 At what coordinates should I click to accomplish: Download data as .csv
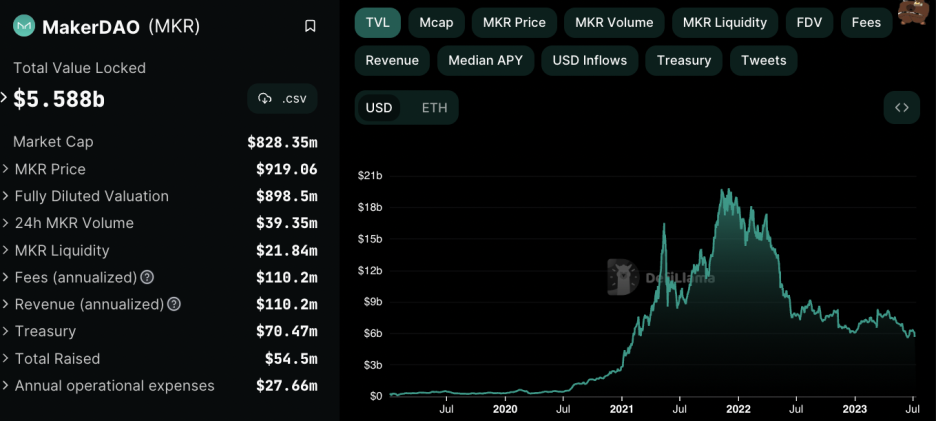(x=282, y=99)
